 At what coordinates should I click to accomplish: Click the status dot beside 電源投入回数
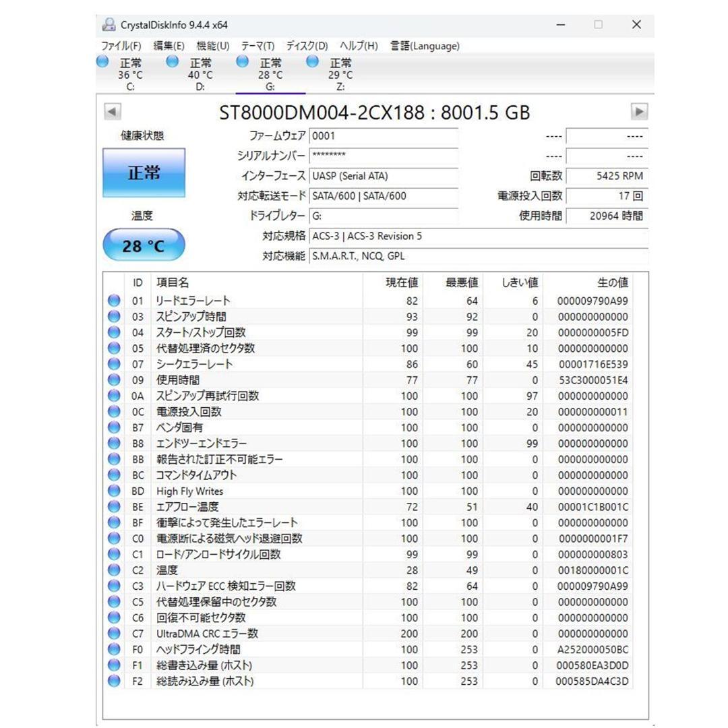[x=113, y=411]
